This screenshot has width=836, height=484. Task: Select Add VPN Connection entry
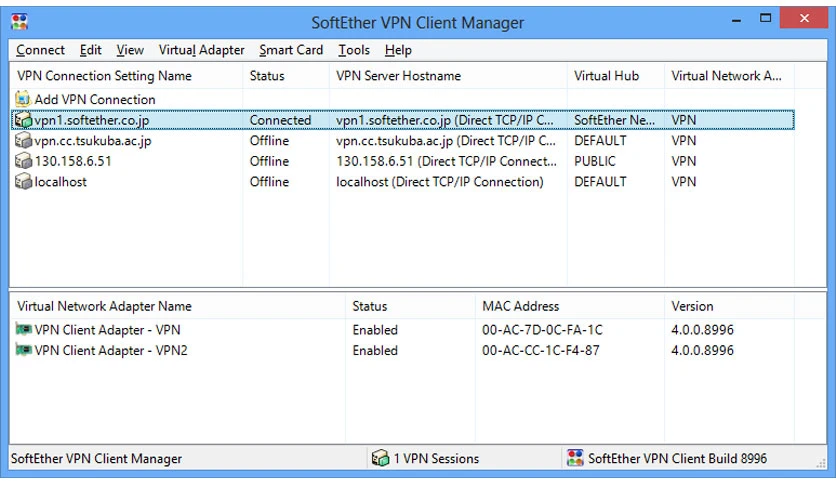95,100
